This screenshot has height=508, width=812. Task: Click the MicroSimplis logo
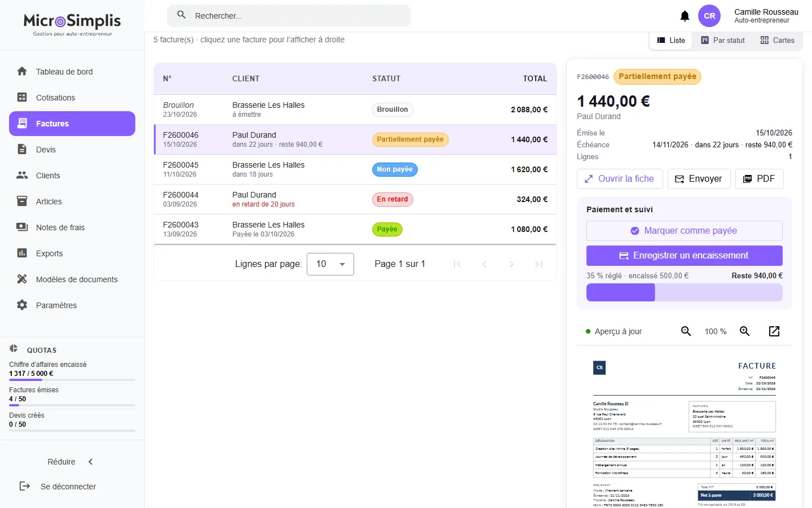(x=72, y=24)
